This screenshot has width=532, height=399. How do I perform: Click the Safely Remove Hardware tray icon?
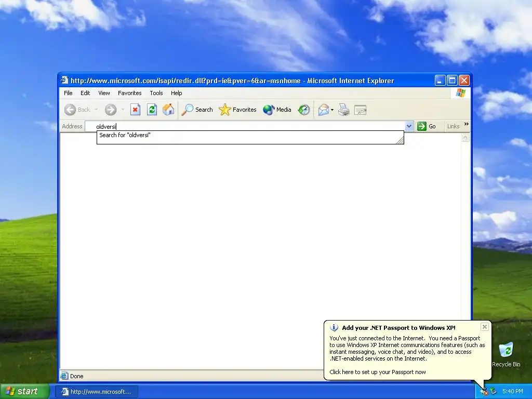(x=494, y=392)
